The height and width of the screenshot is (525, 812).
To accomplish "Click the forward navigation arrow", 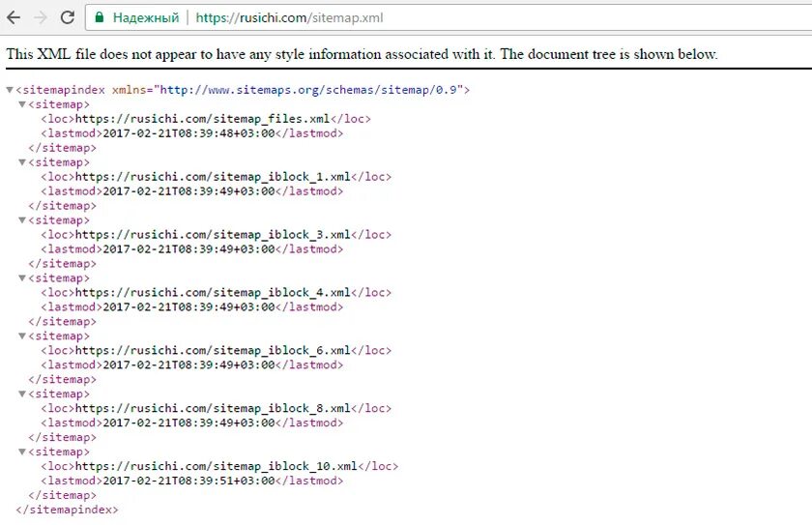I will click(41, 17).
